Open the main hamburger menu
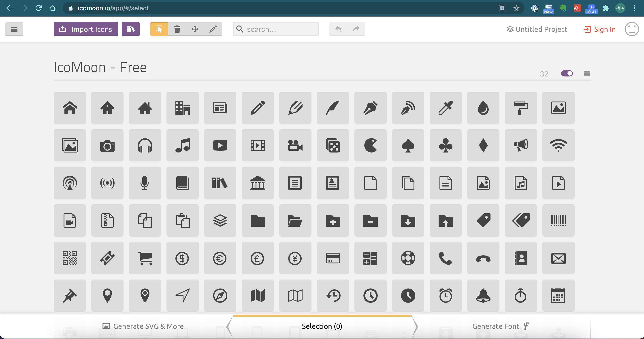 click(x=14, y=29)
